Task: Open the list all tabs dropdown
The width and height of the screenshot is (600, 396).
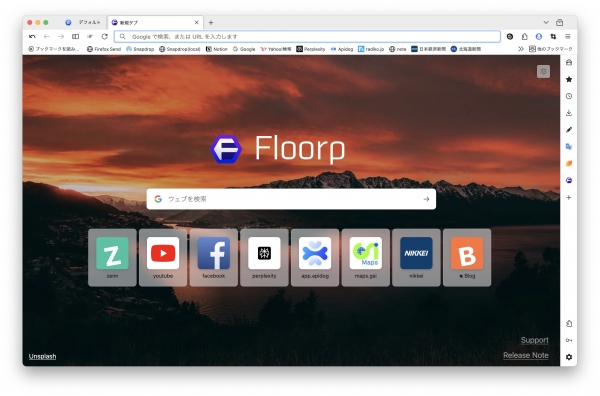Action: (546, 23)
